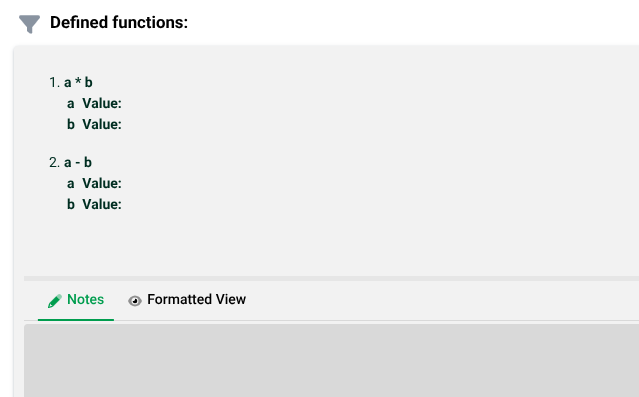
Task: Click the gray divider bar above tabs
Action: (x=331, y=278)
